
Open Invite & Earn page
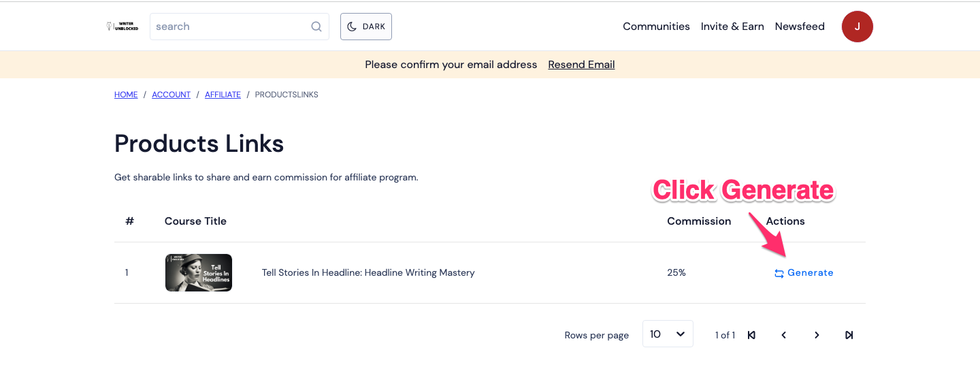tap(732, 27)
